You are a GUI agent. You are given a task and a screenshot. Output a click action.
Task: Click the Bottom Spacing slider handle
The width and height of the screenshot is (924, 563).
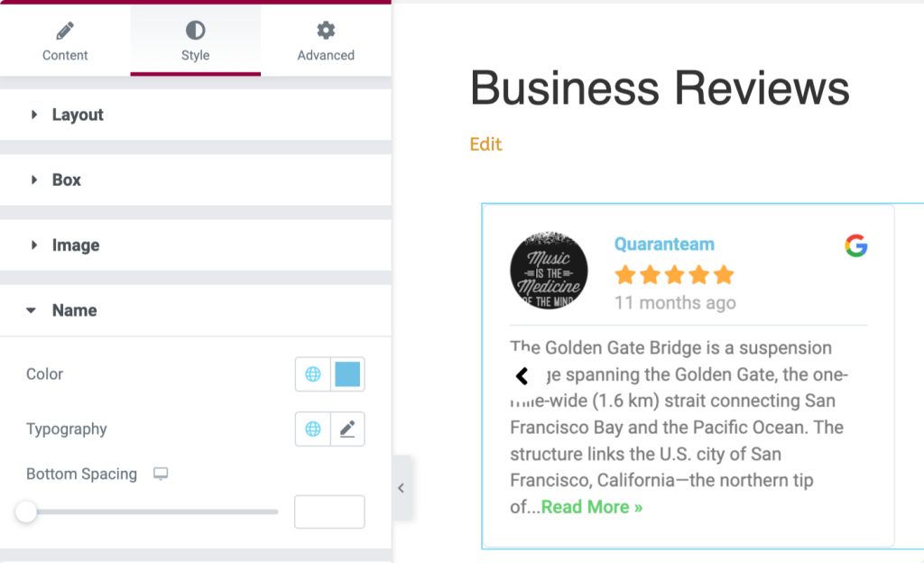[26, 512]
